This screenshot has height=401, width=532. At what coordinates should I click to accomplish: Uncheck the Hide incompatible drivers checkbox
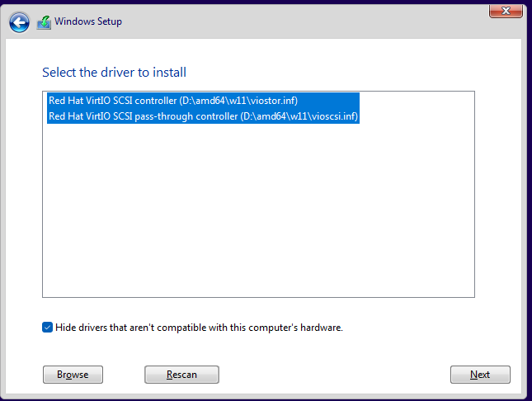tap(47, 327)
